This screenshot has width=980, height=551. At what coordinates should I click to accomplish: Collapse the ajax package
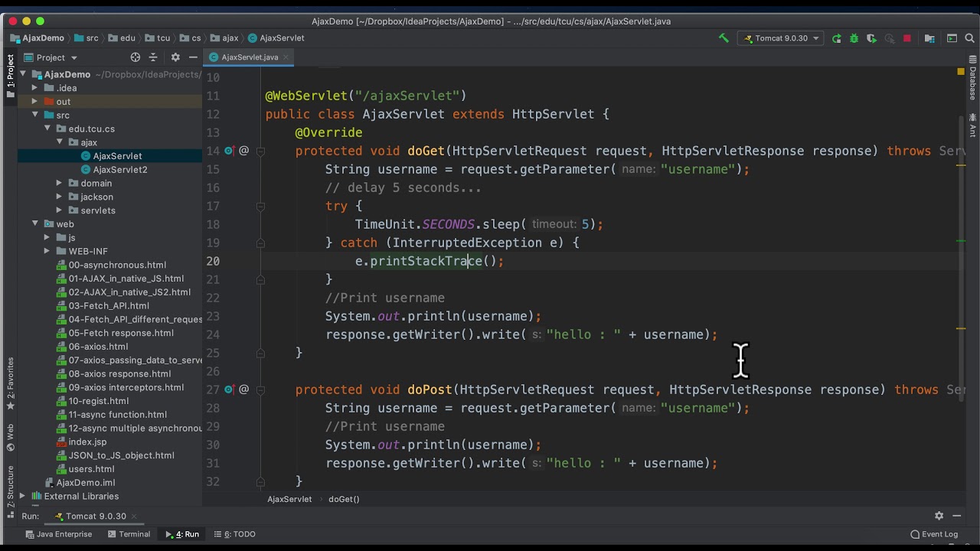coord(59,142)
